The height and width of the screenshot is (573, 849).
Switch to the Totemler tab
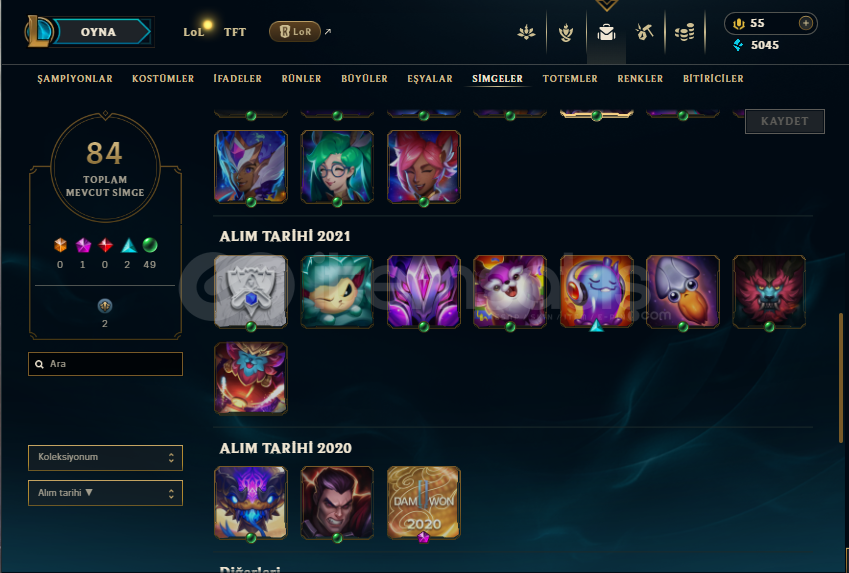(570, 79)
